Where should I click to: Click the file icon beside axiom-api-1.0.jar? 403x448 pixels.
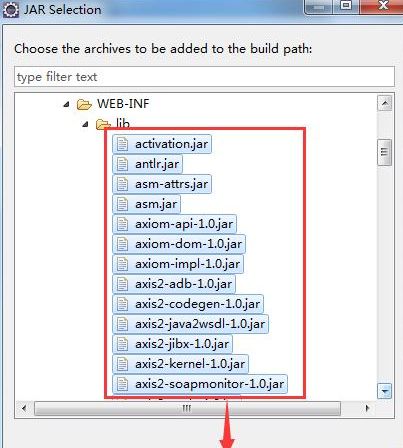122,224
